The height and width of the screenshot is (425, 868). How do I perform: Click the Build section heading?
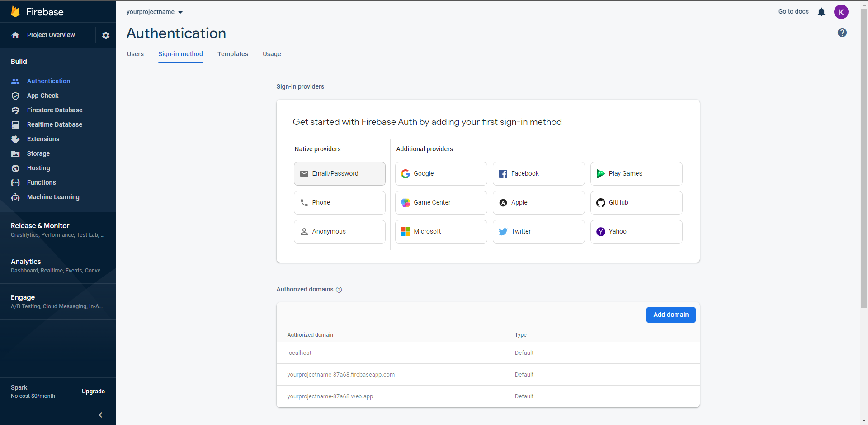tap(19, 62)
